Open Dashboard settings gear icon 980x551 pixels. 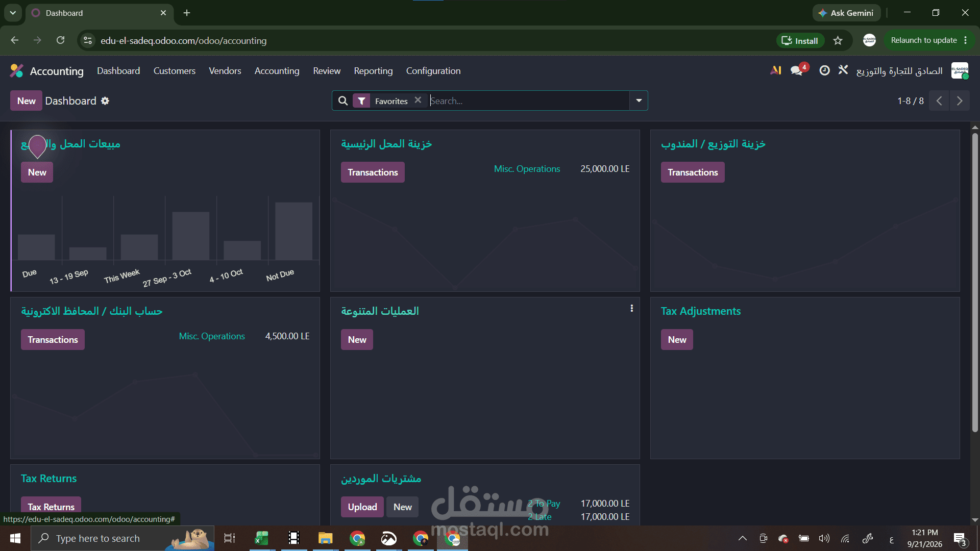click(105, 101)
